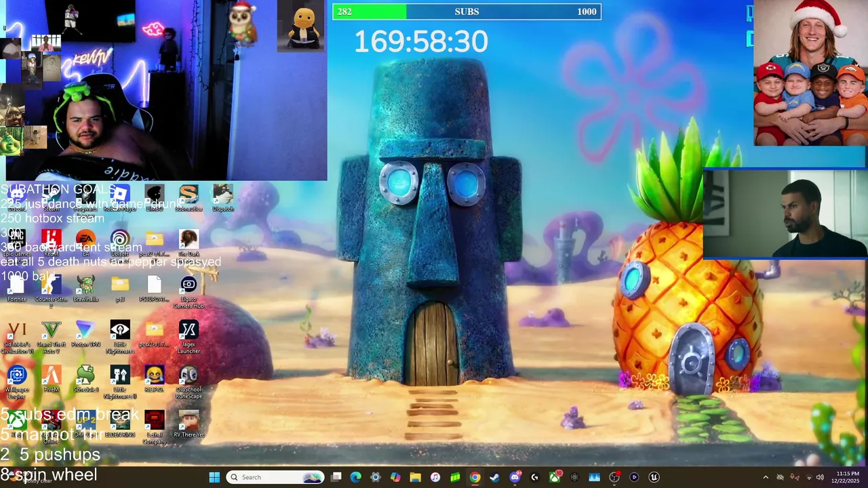
Task: Switch to Google Chrome on taskbar
Action: 475,477
